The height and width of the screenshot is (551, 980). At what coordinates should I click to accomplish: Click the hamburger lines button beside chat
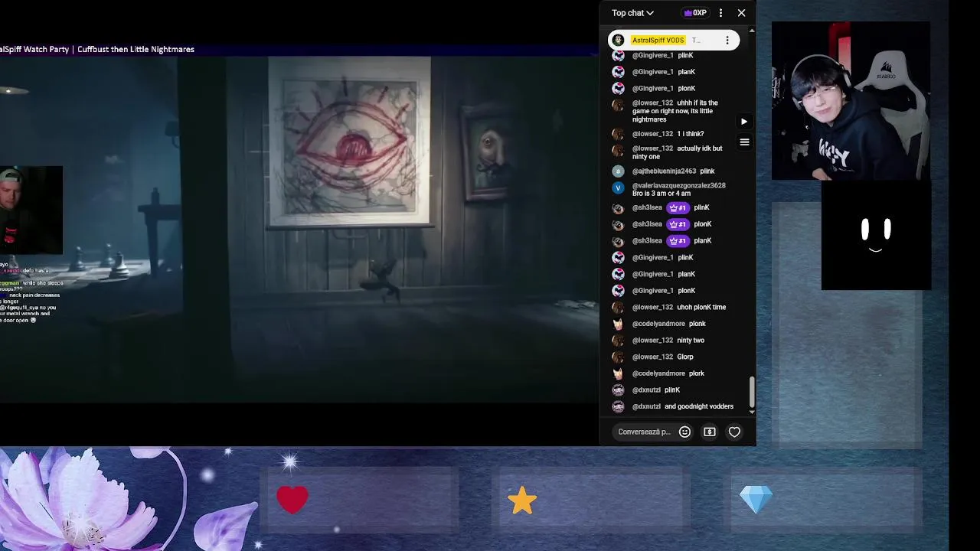tap(744, 142)
